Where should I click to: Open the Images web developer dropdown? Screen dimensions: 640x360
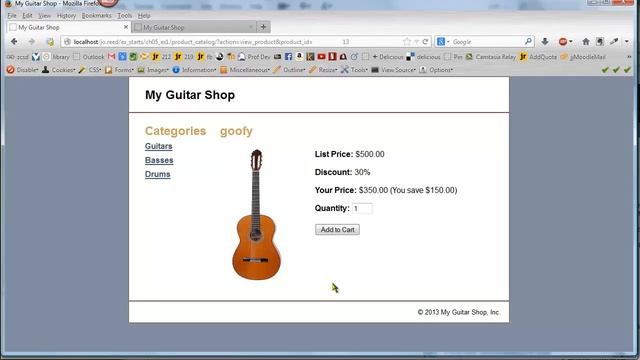pyautogui.click(x=153, y=70)
